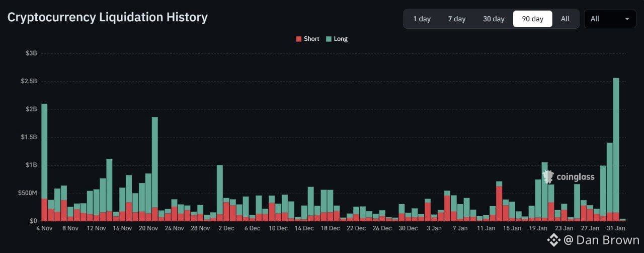Click the $1.5B y-axis label
Screen dimensions: 644x253
coord(28,137)
